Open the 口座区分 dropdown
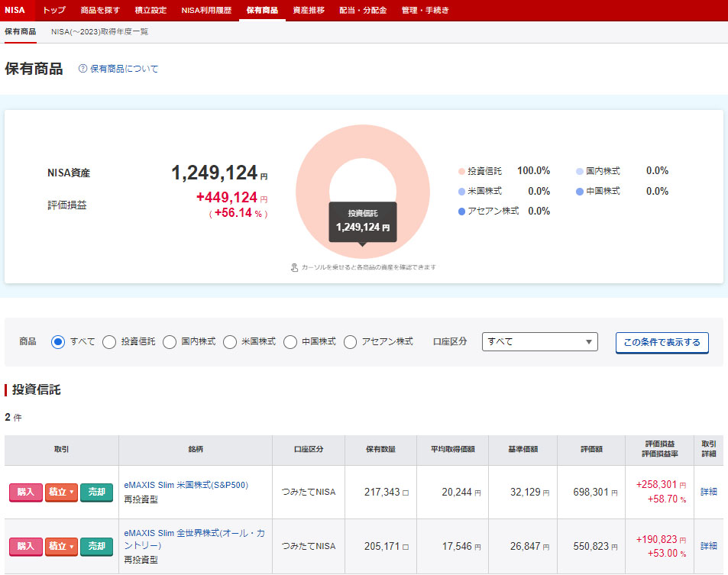The width and height of the screenshot is (728, 575). (539, 342)
